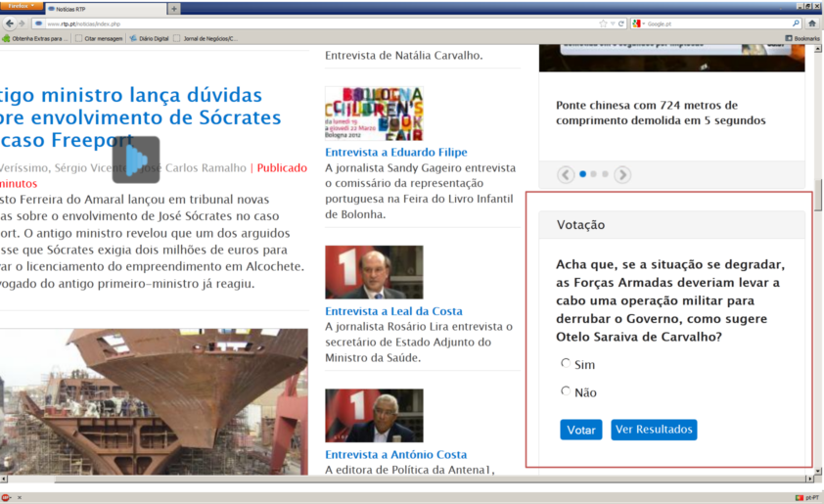Open the Firefox application menu
Viewport: 824px width, 504px height.
(x=22, y=6)
